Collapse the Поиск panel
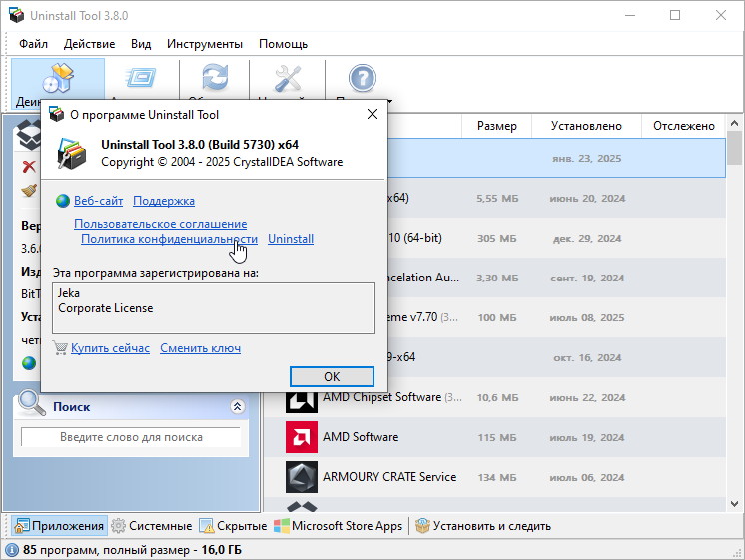The image size is (745, 560). click(x=237, y=406)
